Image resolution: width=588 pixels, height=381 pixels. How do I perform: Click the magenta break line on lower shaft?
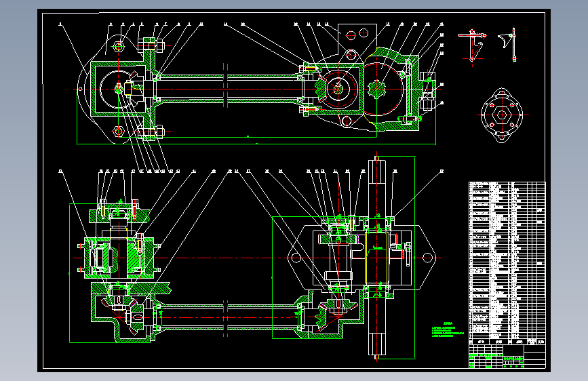click(x=225, y=319)
